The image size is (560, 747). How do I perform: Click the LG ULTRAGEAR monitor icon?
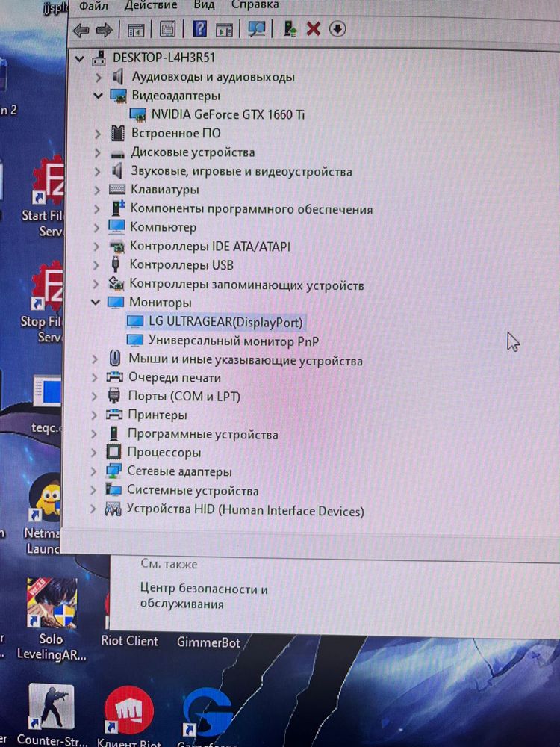coord(135,321)
